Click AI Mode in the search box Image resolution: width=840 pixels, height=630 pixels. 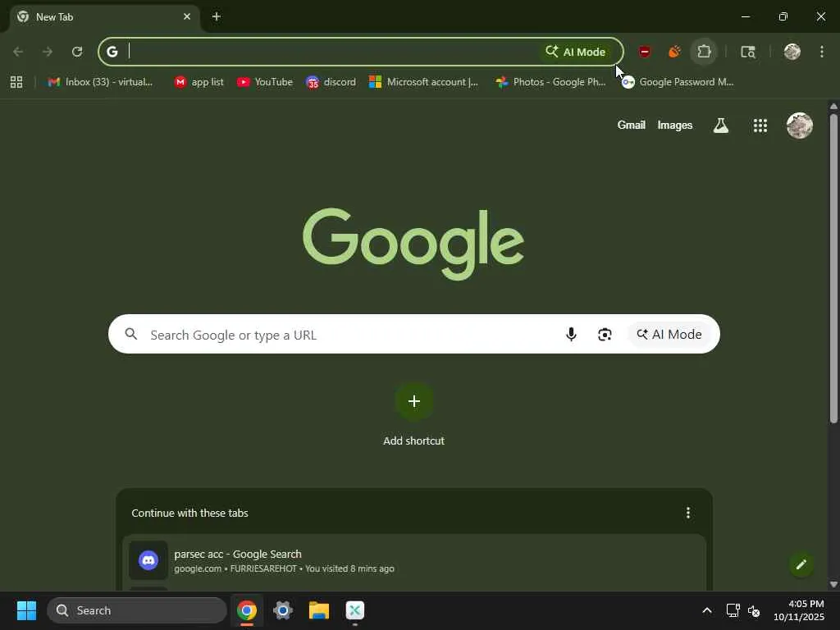(x=669, y=335)
